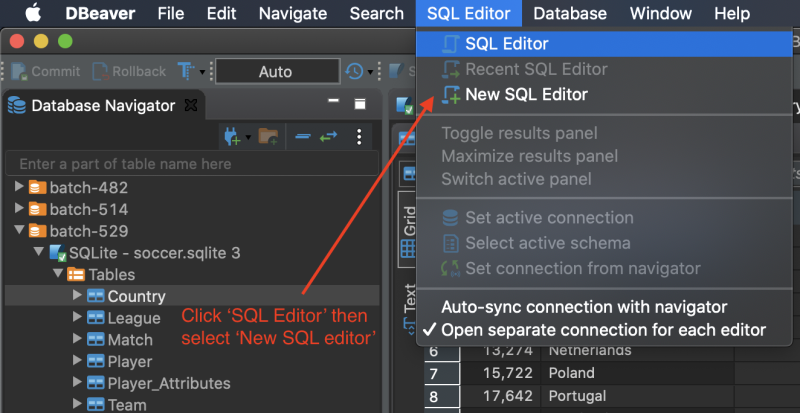Open the Help menu
The image size is (800, 413).
[732, 14]
